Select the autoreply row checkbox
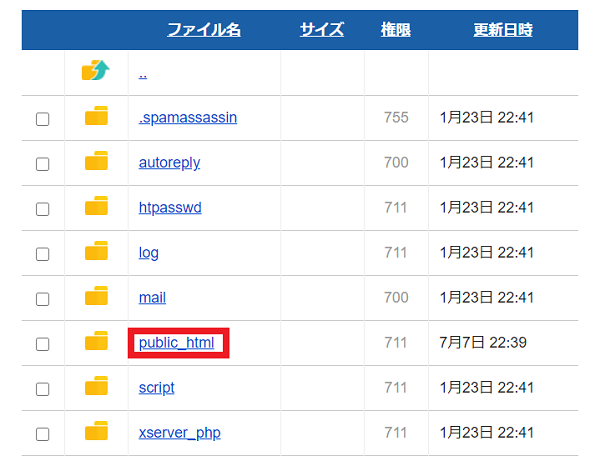Viewport: 600px width, 466px height. [x=42, y=164]
